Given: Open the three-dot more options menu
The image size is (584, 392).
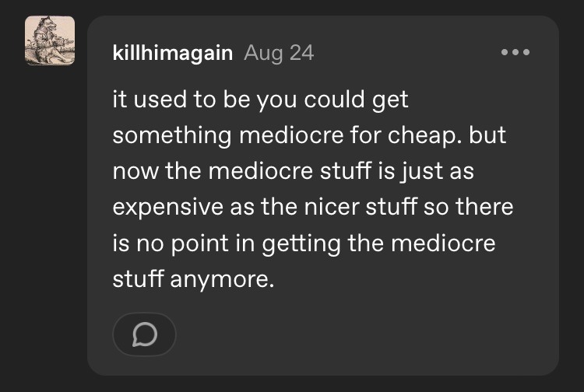Looking at the screenshot, I should point(515,53).
